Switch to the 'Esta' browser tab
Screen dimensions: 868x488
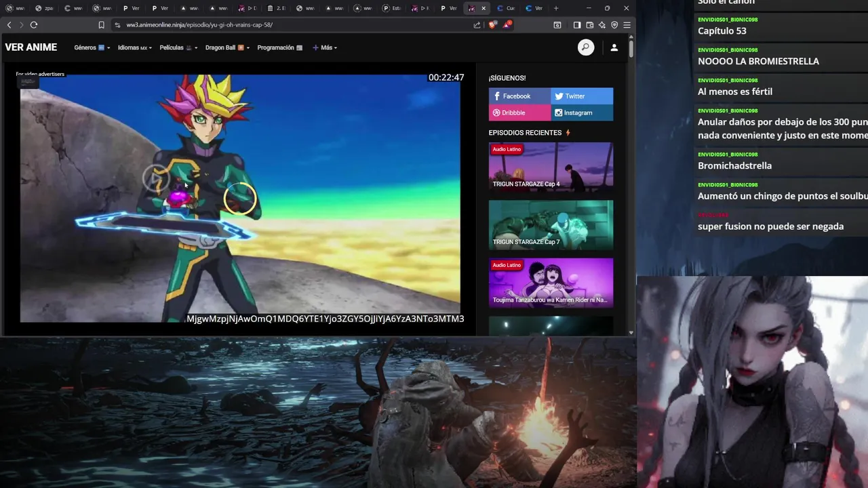point(393,8)
